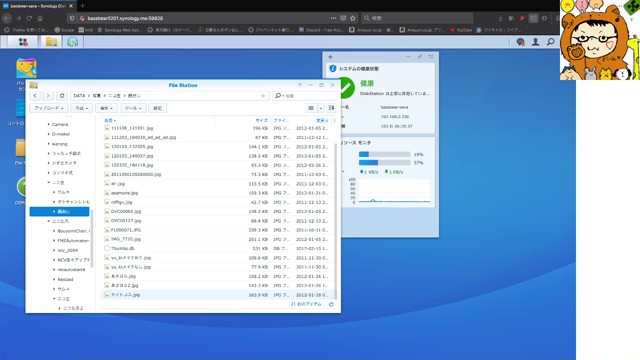The image size is (640, 360).
Task: Refresh the File Station folder view
Action: 62,96
